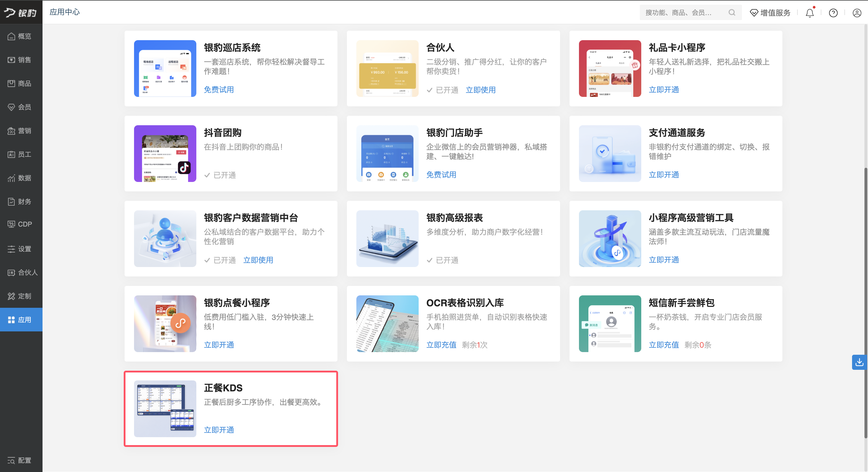Click the 抖音团购 card title

[223, 133]
